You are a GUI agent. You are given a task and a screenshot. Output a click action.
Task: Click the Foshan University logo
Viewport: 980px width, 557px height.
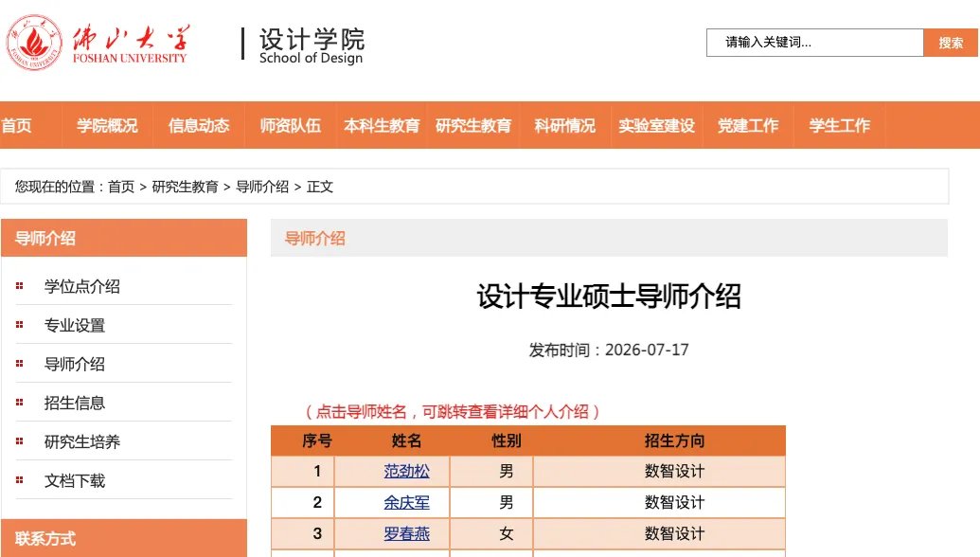pos(97,43)
